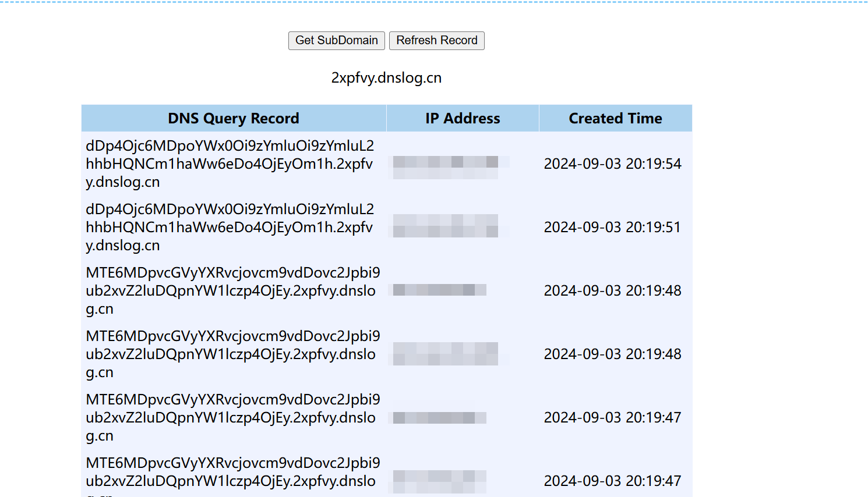
Task: Click the Created Time column header
Action: pyautogui.click(x=615, y=118)
